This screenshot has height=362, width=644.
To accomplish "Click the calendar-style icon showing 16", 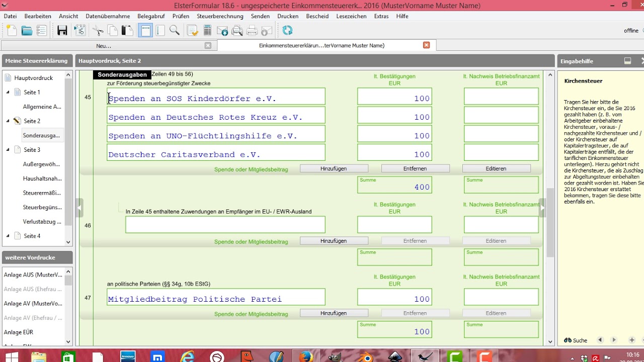I will (79, 31).
